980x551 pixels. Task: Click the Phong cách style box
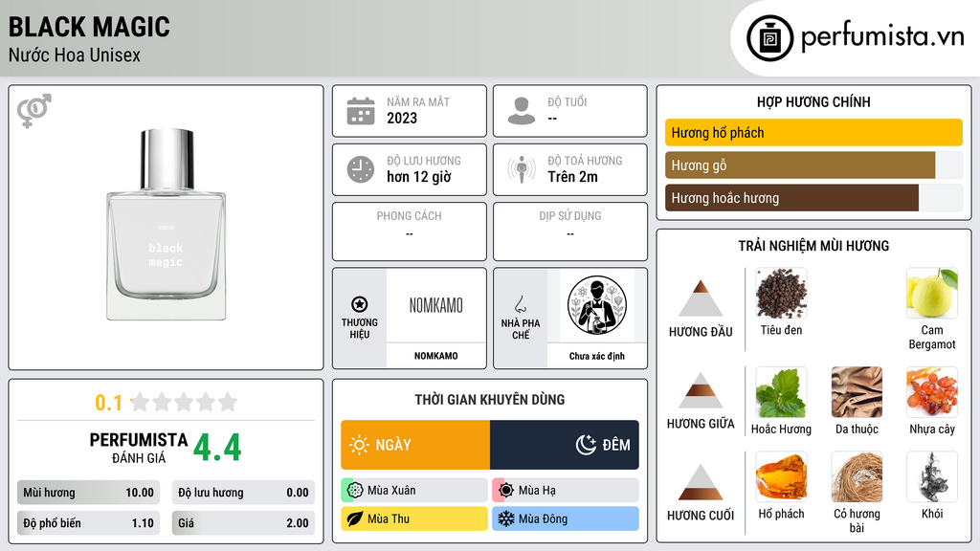click(x=410, y=231)
